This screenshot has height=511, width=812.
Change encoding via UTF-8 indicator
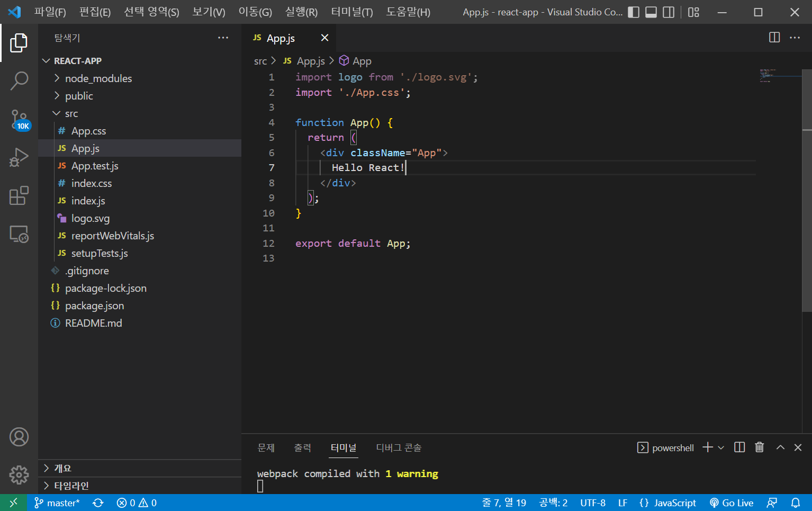(592, 503)
